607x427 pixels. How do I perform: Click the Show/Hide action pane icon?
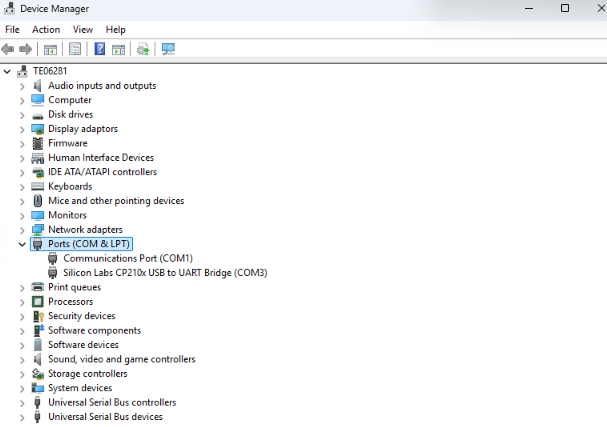pos(118,49)
